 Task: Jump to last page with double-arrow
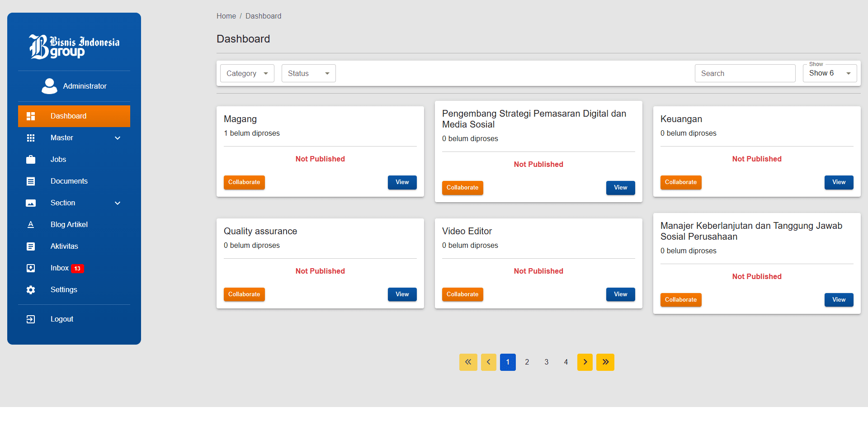point(605,362)
